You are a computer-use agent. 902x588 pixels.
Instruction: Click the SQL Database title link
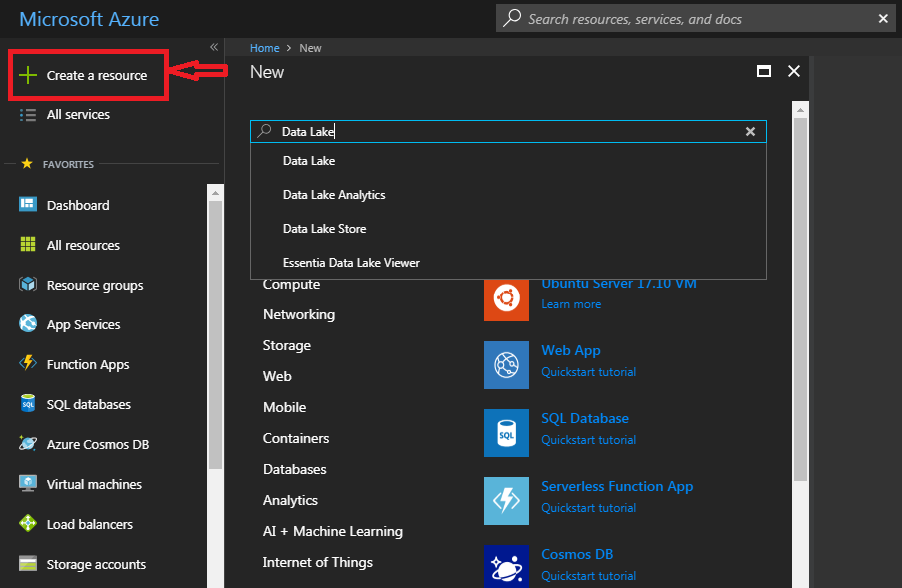[x=585, y=418]
